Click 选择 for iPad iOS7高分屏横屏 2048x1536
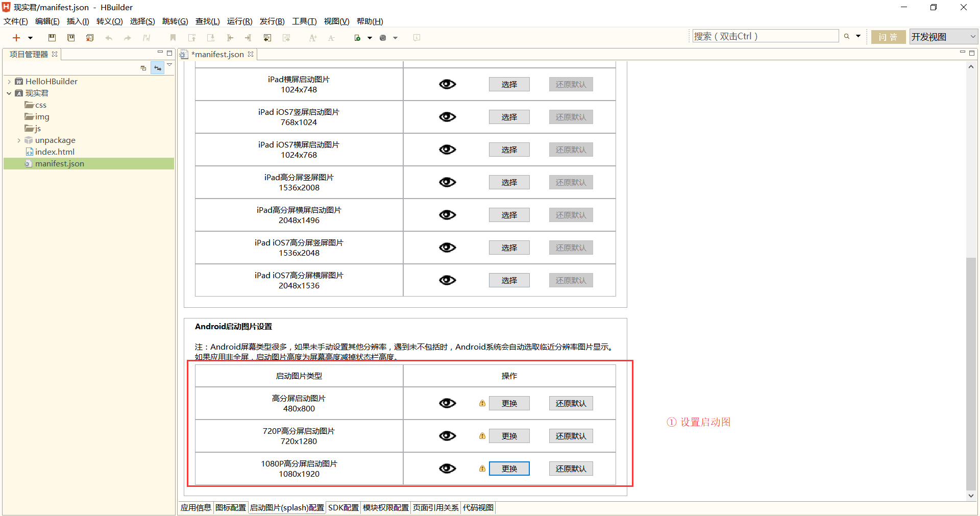The height and width of the screenshot is (516, 980). [x=509, y=280]
